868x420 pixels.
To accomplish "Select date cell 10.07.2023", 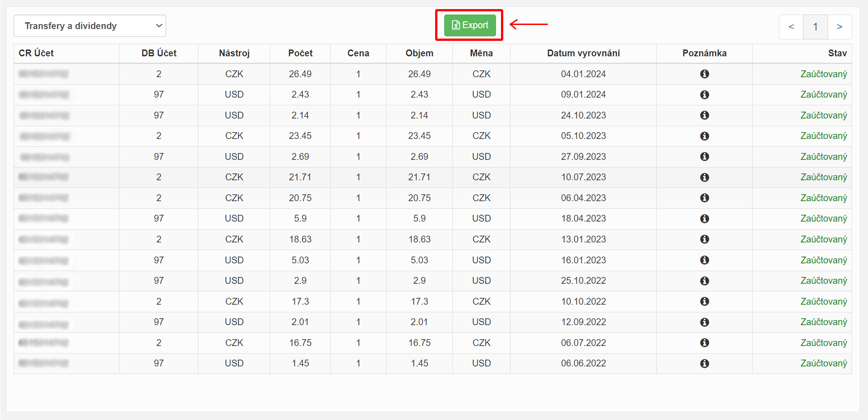I will click(x=584, y=177).
